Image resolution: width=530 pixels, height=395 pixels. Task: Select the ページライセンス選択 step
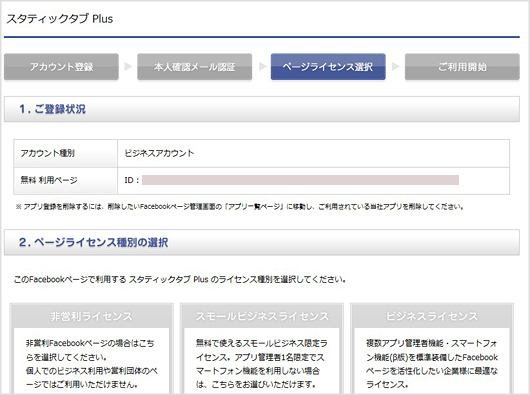(328, 67)
